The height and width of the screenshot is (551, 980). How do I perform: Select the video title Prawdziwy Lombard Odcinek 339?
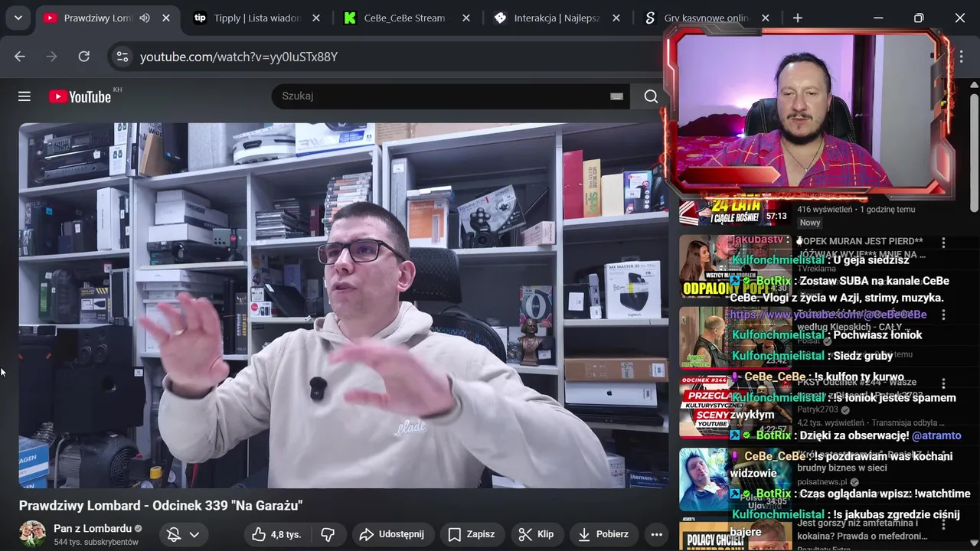point(161,506)
